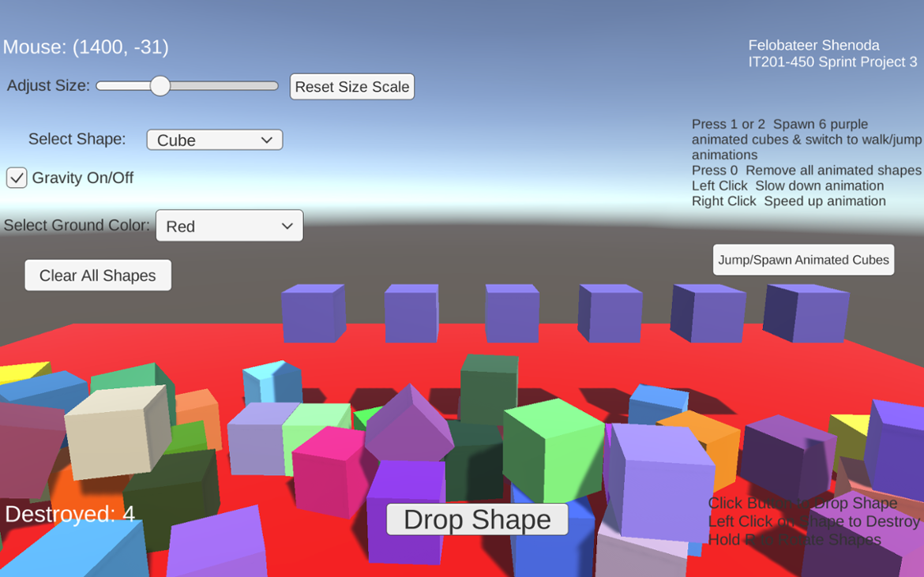This screenshot has width=924, height=577.
Task: Click Reset Size Scale
Action: [351, 87]
